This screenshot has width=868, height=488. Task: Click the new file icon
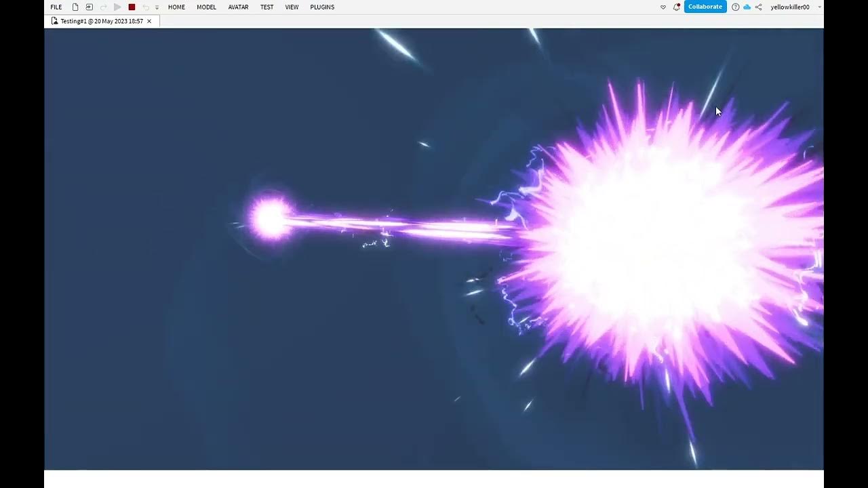pyautogui.click(x=75, y=7)
